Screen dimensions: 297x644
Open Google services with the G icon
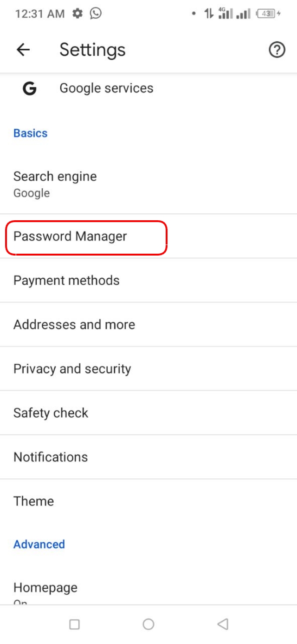[106, 88]
